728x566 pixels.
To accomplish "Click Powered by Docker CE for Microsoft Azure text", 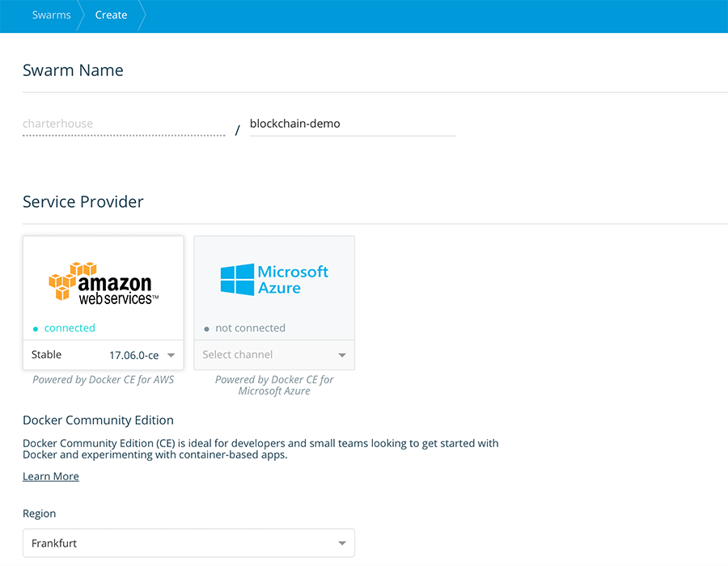I will point(274,385).
